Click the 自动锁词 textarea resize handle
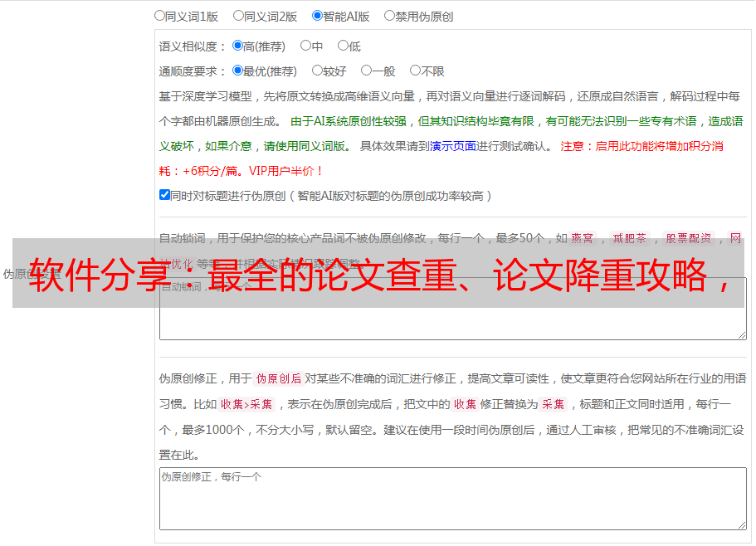 coord(742,335)
